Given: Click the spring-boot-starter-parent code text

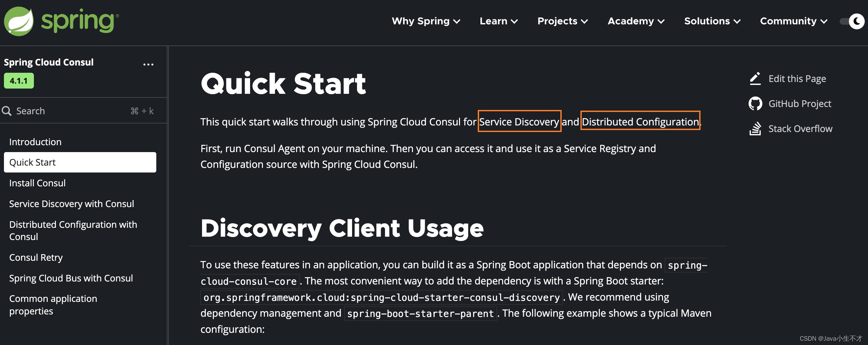Looking at the screenshot, I should 420,314.
